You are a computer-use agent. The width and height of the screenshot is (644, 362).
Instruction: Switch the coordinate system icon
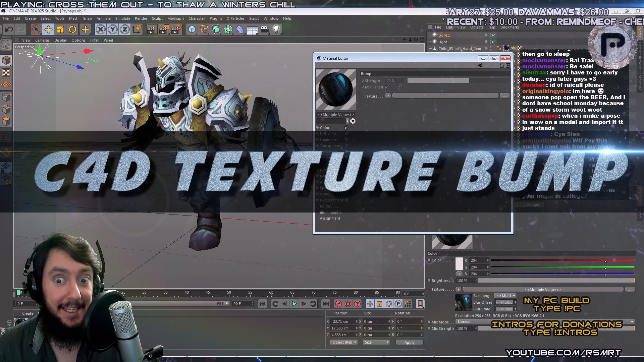pos(137,29)
